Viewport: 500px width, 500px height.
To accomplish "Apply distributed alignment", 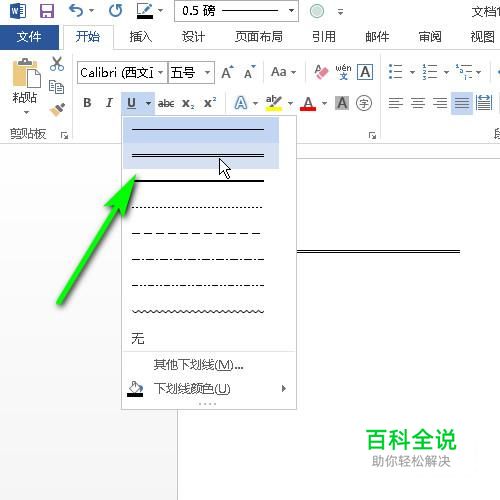I will click(x=484, y=103).
